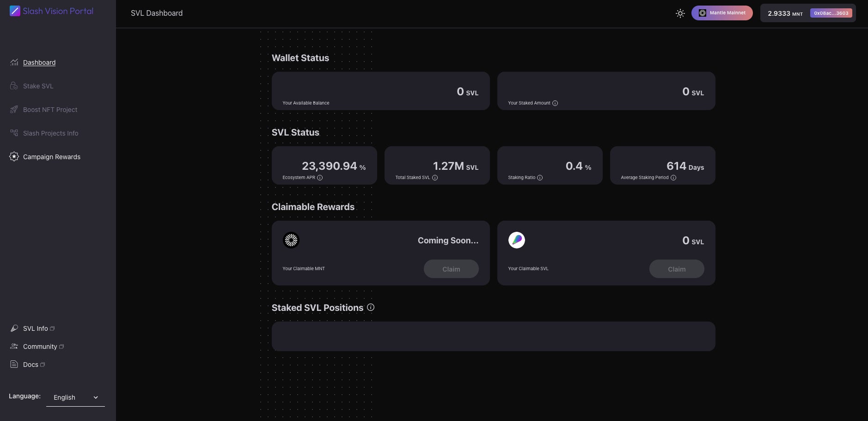Image resolution: width=868 pixels, height=421 pixels.
Task: Click info icon beside Total Staked SVL
Action: [x=435, y=178]
